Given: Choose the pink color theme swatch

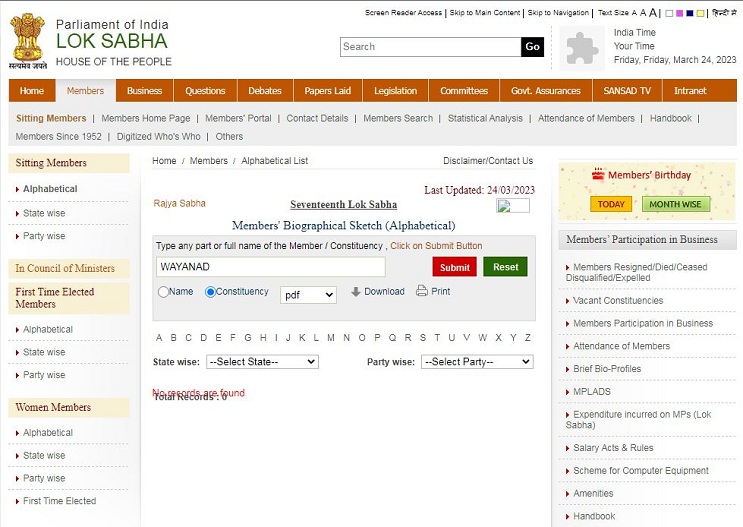Looking at the screenshot, I should 680,13.
